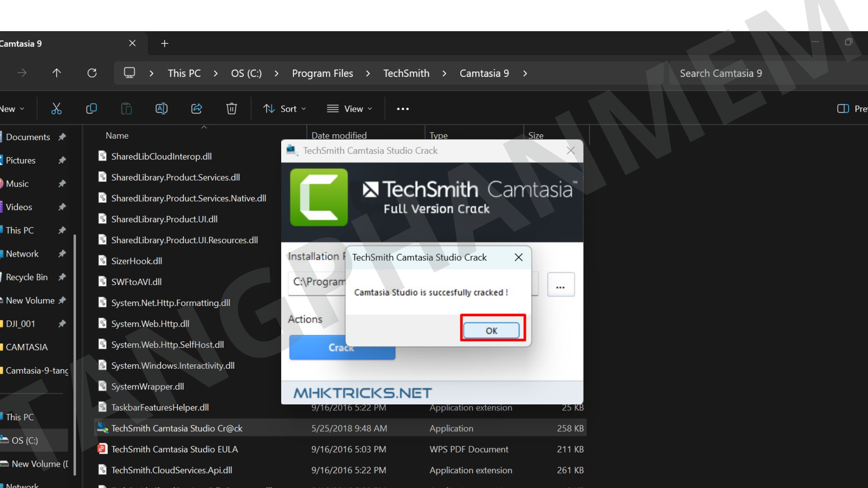Click the browse ellipsis button for installation folder
Screen dimensions: 868x488
pyautogui.click(x=561, y=285)
